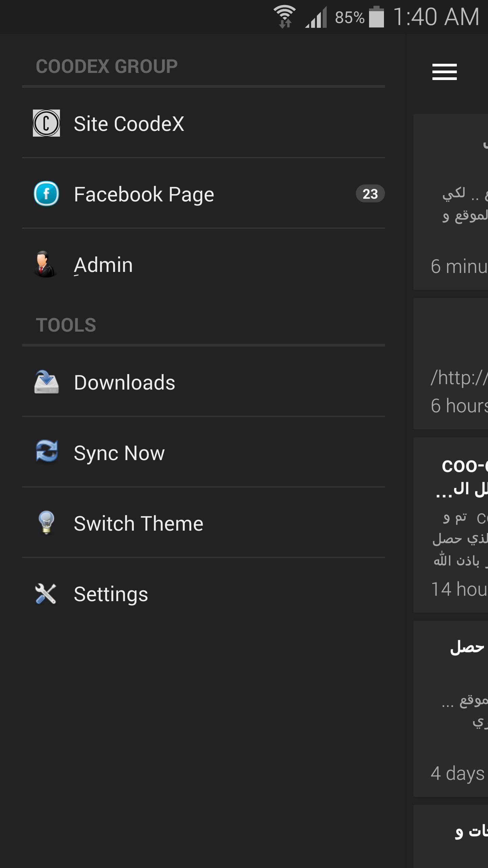Open Site CoodeX menu entry
This screenshot has width=488, height=868.
[x=129, y=124]
